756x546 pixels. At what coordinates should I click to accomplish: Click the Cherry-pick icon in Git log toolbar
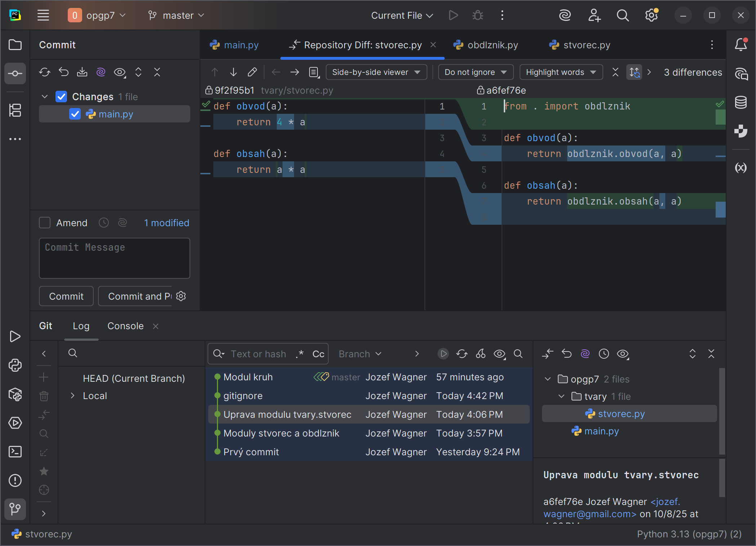[480, 354]
